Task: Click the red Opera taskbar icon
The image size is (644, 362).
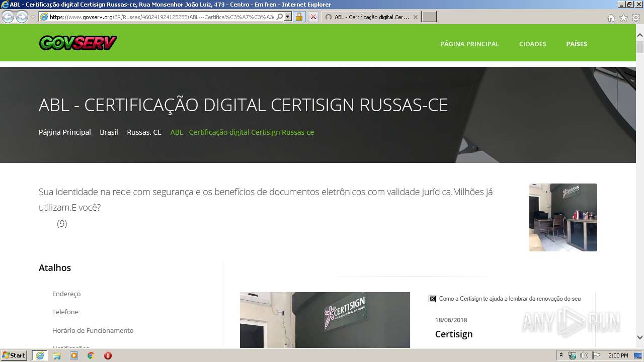Action: click(x=108, y=355)
